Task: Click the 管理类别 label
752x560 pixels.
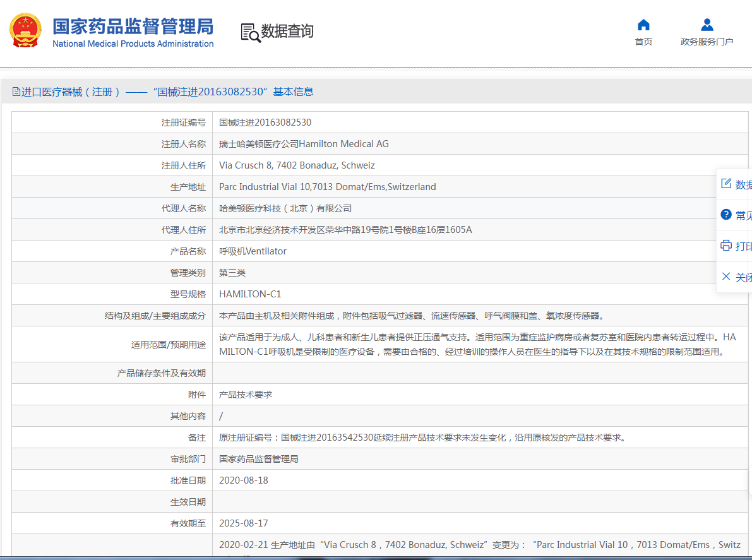Action: click(x=188, y=273)
